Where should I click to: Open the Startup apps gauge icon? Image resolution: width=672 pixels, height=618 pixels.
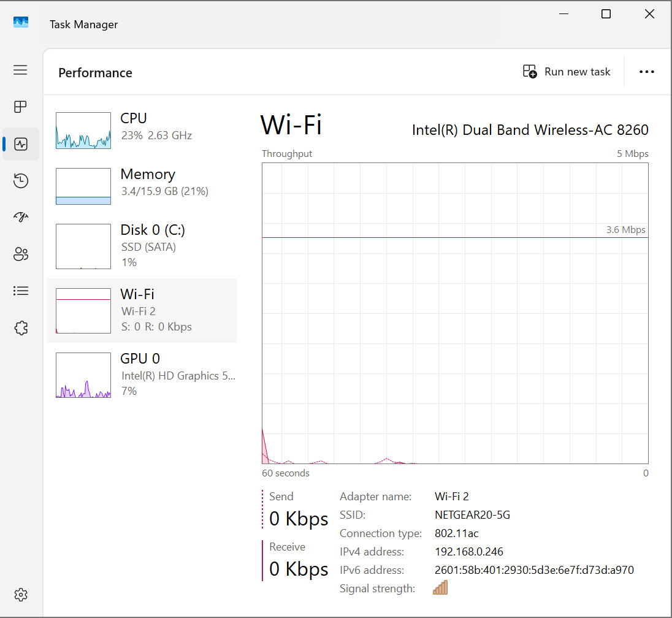21,217
